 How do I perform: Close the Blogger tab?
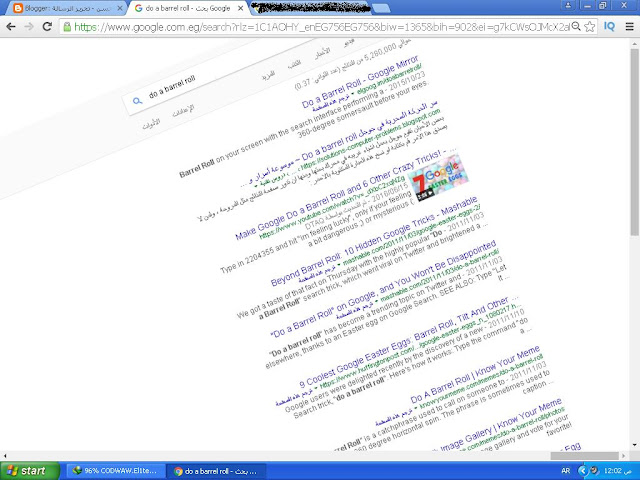(x=120, y=8)
